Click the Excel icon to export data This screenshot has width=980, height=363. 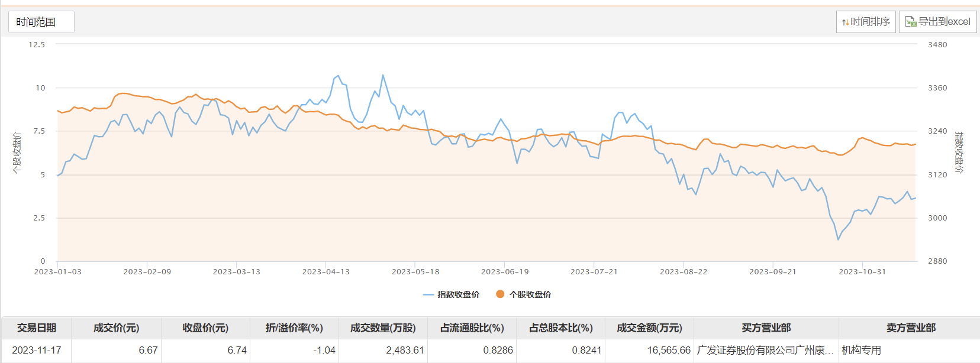click(x=910, y=22)
